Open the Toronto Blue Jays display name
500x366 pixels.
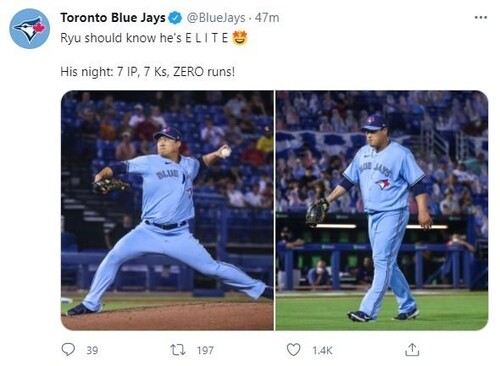[x=113, y=18]
